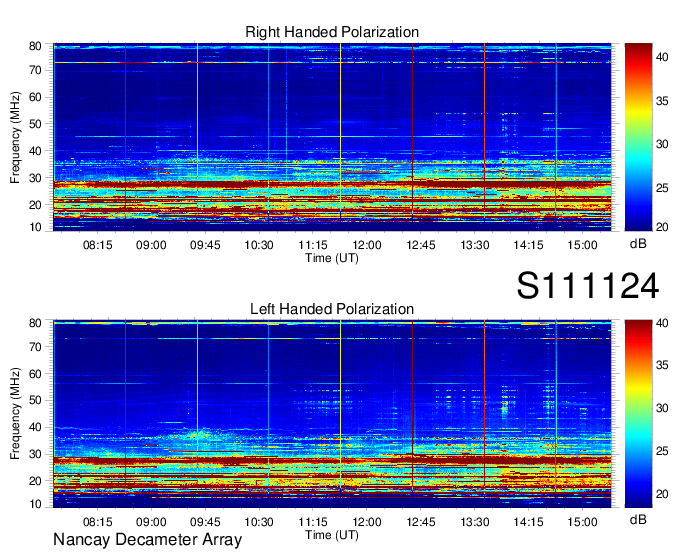The image size is (680, 552).
Task: Click the 12:00 time tick under Right Handed plot
Action: (x=367, y=245)
